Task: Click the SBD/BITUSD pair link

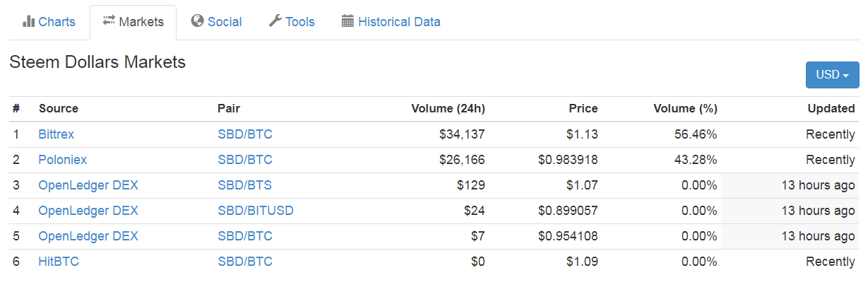Action: coord(256,211)
